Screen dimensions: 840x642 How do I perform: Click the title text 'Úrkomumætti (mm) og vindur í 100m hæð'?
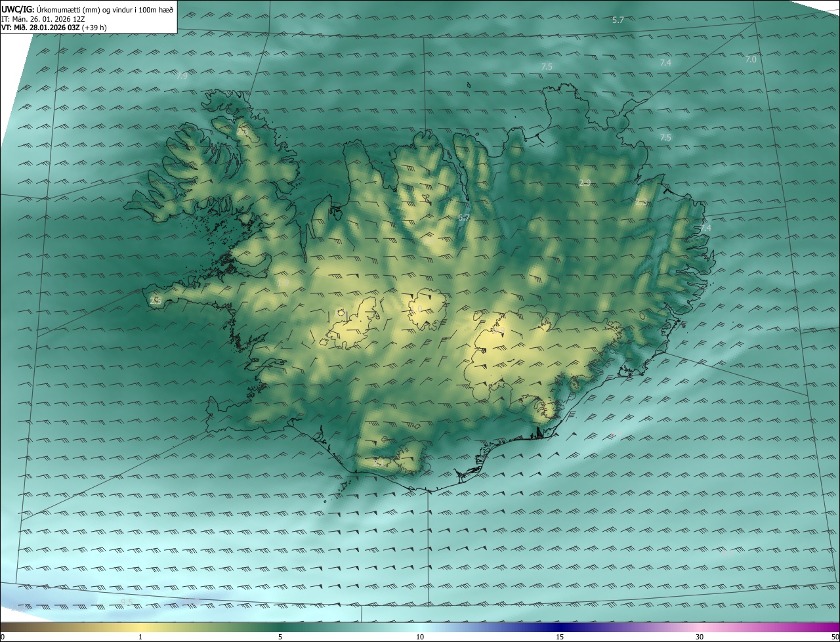pos(104,10)
